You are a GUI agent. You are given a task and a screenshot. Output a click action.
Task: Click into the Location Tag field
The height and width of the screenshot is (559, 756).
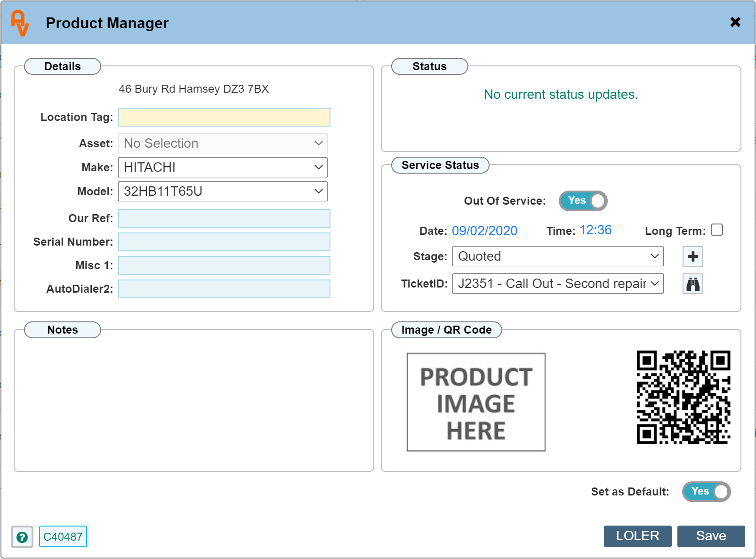tap(224, 117)
